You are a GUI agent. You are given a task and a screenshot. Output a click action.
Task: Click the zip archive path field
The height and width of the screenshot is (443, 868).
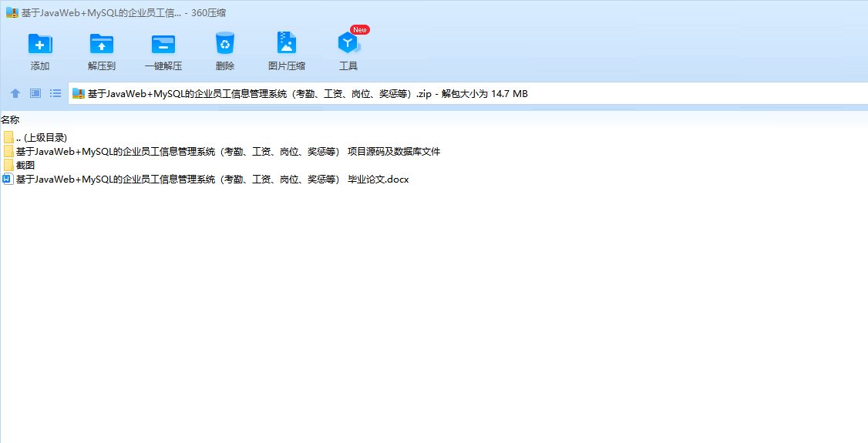[468, 93]
